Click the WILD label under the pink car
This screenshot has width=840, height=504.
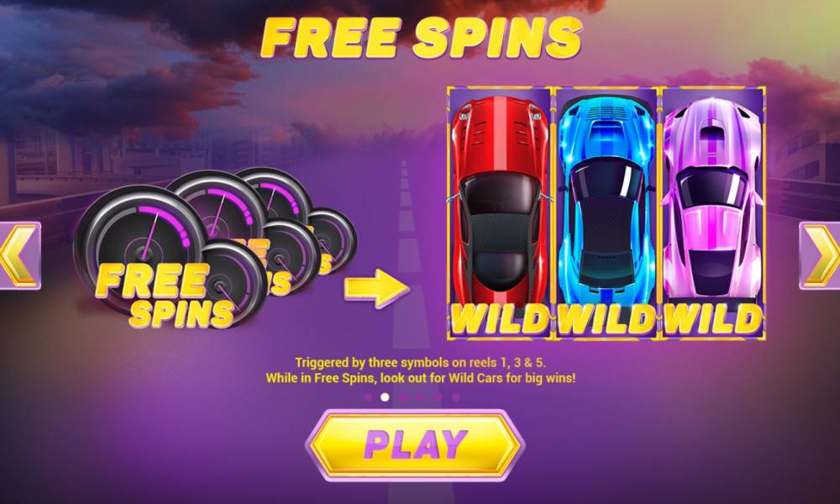point(712,319)
